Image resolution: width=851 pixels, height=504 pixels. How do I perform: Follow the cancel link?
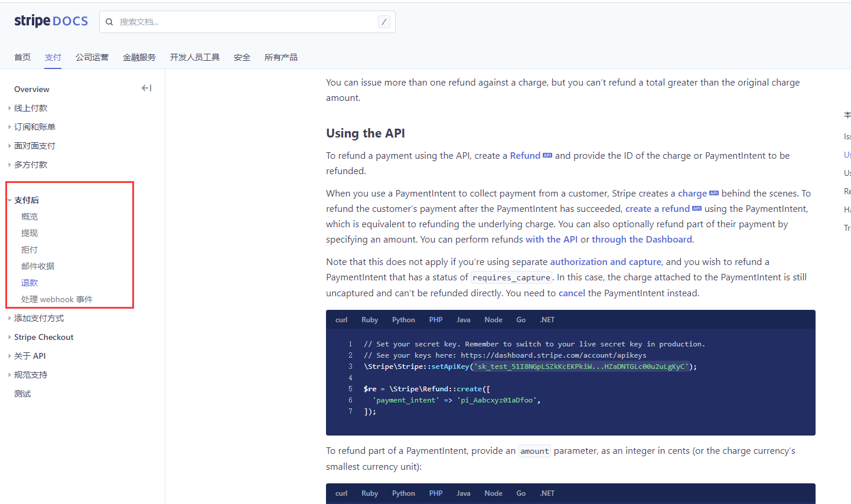point(572,293)
